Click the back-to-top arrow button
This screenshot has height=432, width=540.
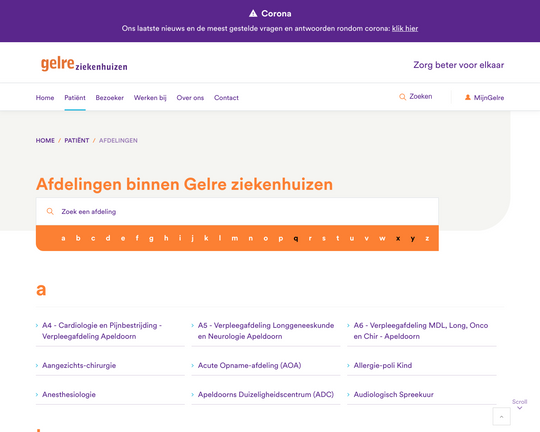point(501,416)
